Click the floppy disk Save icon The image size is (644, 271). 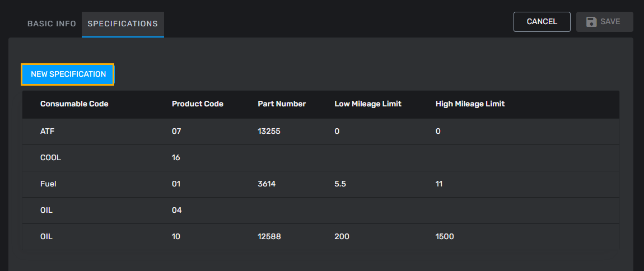click(x=591, y=22)
